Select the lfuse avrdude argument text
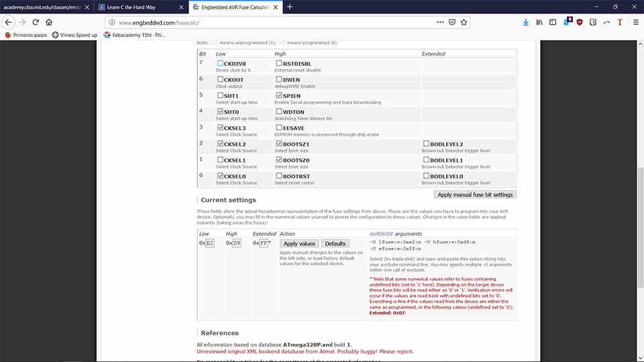Viewport: 644px width, 362px height. coord(396,242)
